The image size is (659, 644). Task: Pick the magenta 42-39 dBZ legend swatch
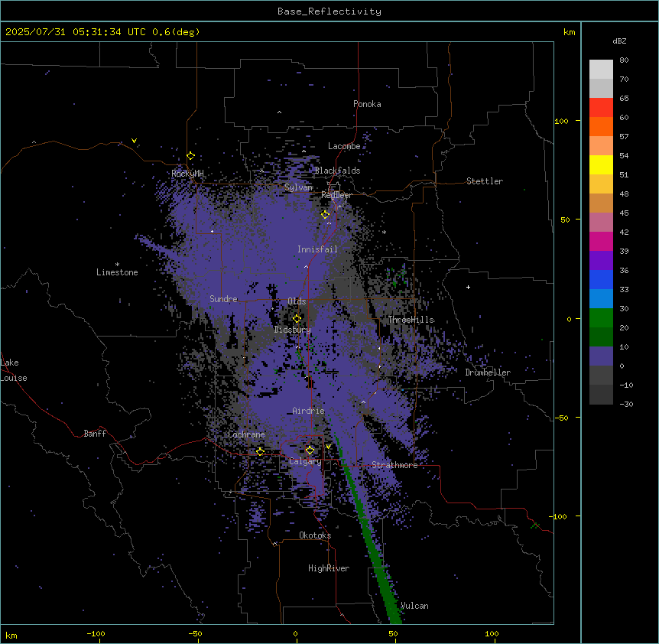coord(601,241)
